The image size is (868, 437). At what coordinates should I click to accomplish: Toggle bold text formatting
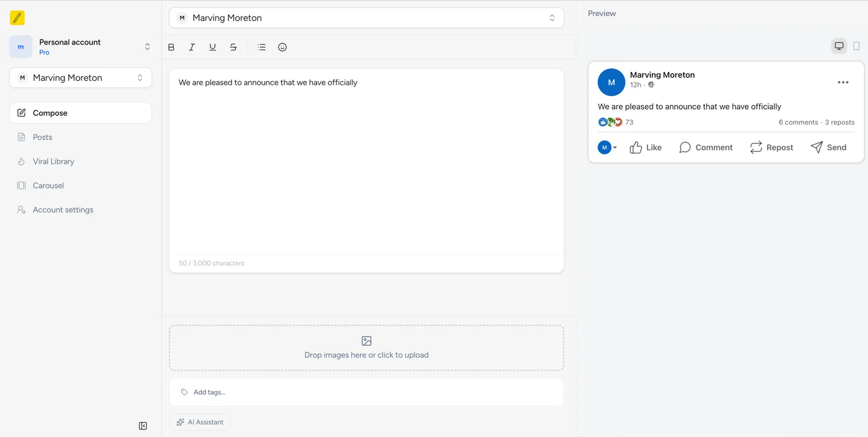tap(171, 47)
